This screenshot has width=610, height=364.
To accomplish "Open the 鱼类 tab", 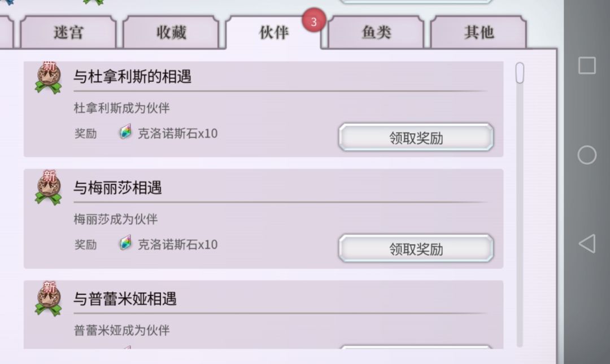I will pyautogui.click(x=376, y=33).
